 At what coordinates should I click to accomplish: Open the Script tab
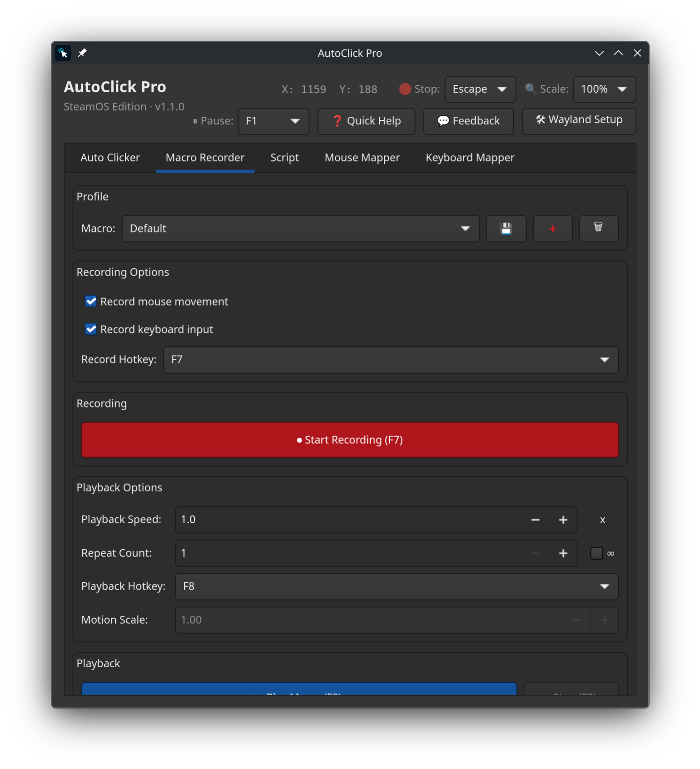coord(284,158)
